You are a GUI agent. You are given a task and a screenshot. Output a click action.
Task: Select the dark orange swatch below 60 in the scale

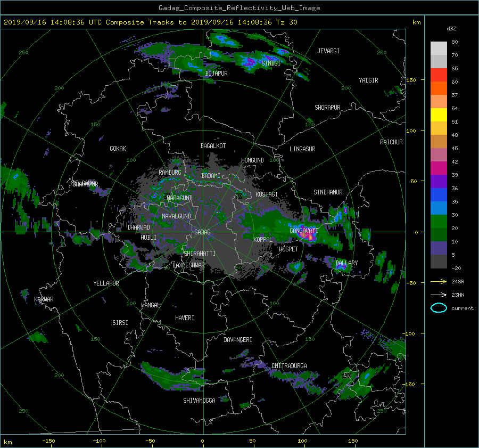click(x=439, y=88)
